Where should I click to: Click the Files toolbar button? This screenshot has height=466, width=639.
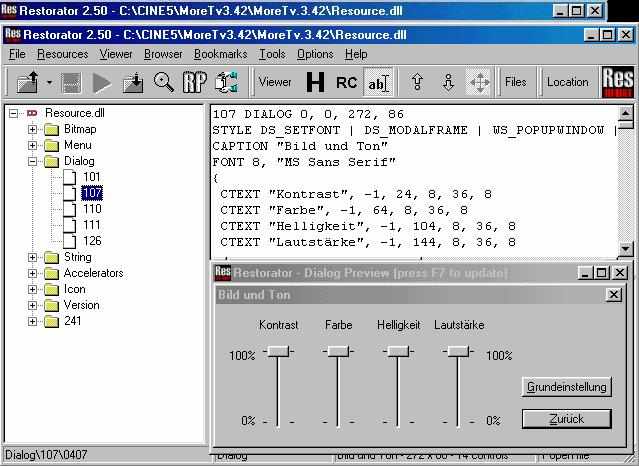516,82
